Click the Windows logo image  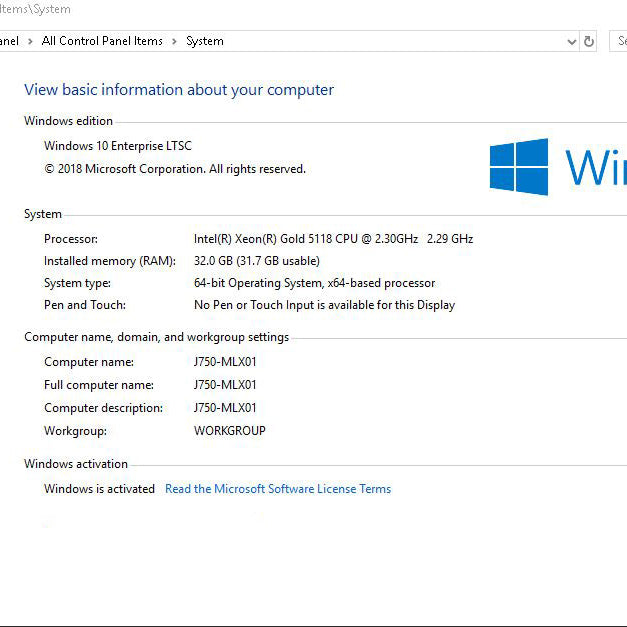[519, 167]
